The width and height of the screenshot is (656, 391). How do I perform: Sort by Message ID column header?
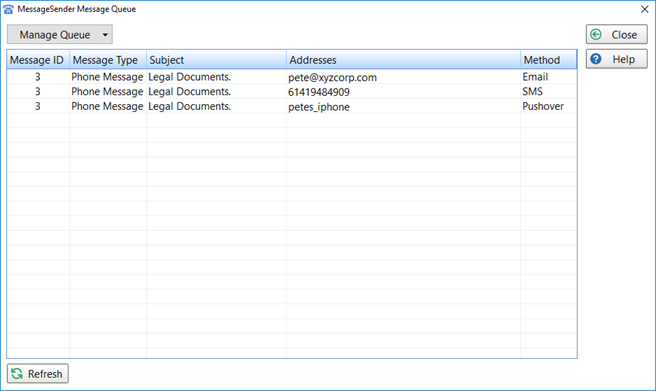(x=38, y=60)
